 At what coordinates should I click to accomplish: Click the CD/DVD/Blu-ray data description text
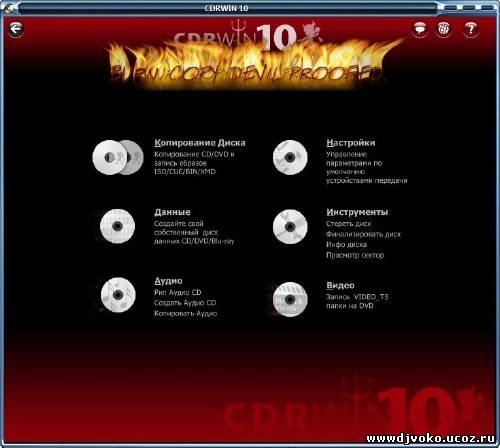click(194, 232)
